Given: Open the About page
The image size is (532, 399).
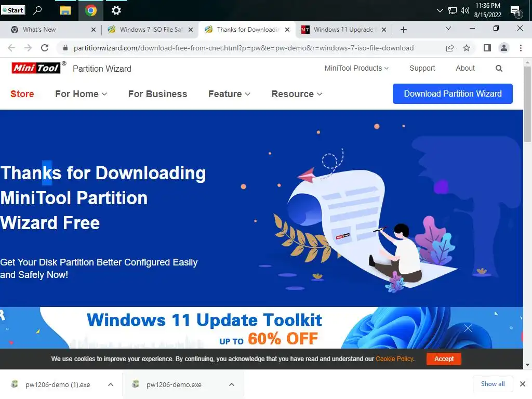Looking at the screenshot, I should tap(465, 68).
